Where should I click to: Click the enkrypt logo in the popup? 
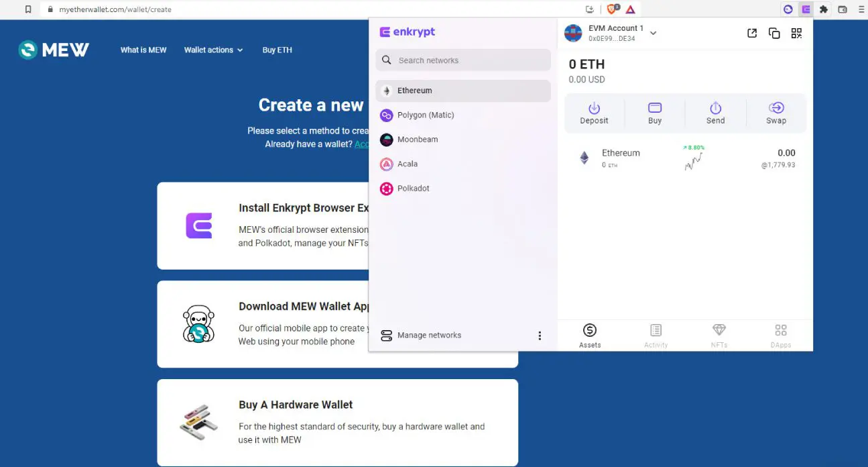click(407, 32)
